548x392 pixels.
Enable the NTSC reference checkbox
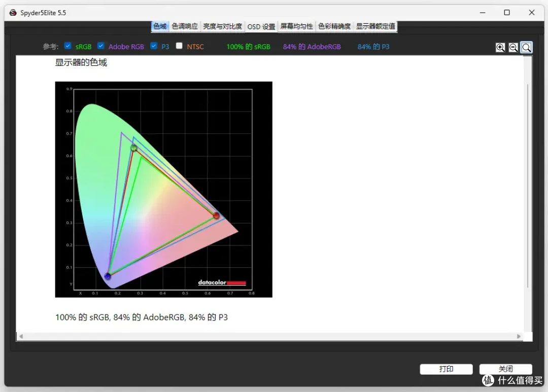tap(179, 46)
